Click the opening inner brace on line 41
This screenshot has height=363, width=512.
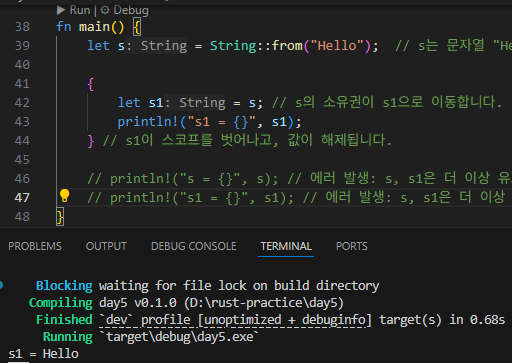click(90, 84)
